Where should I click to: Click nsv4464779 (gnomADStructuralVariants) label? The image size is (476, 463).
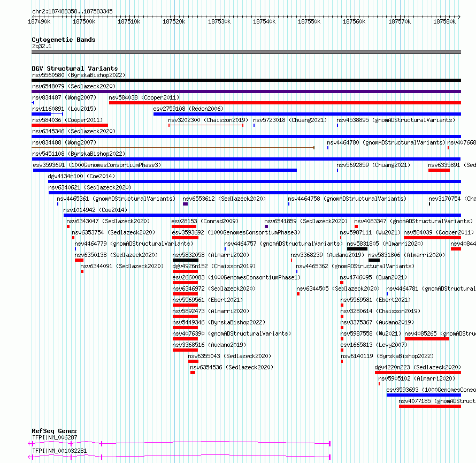click(134, 244)
